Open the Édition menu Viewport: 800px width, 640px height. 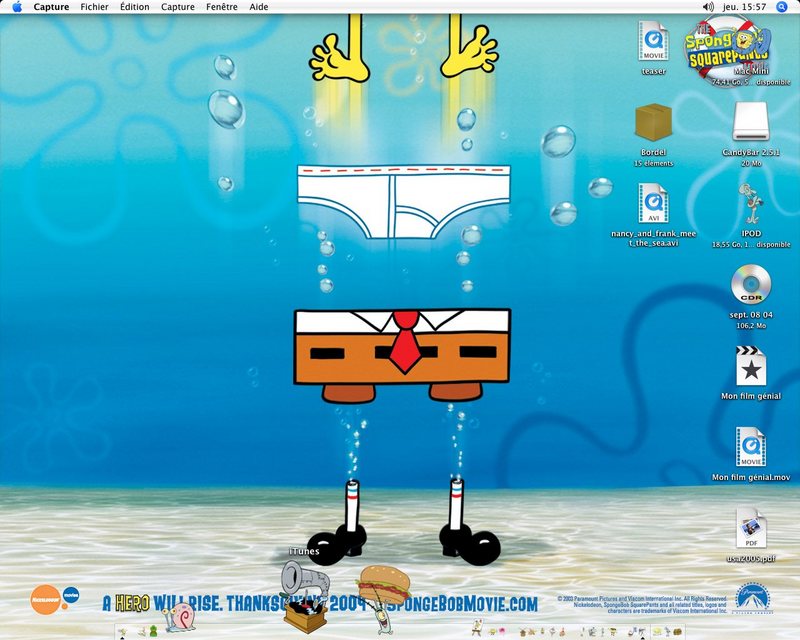click(x=135, y=7)
